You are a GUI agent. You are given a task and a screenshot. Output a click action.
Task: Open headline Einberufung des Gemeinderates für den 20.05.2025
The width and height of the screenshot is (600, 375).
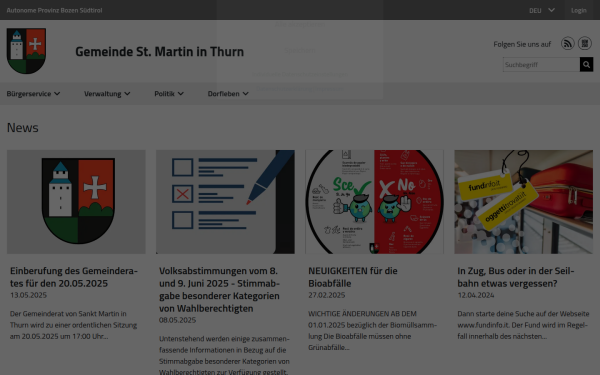(74, 277)
